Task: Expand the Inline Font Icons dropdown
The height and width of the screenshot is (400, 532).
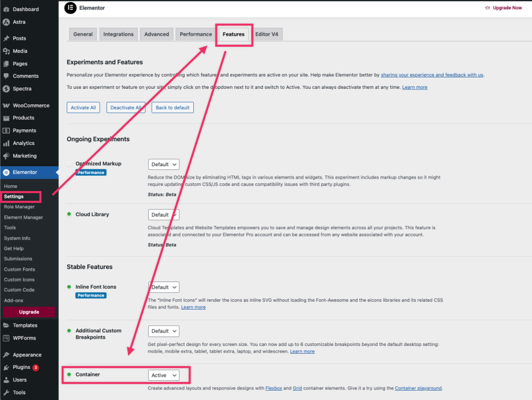Action: [164, 287]
